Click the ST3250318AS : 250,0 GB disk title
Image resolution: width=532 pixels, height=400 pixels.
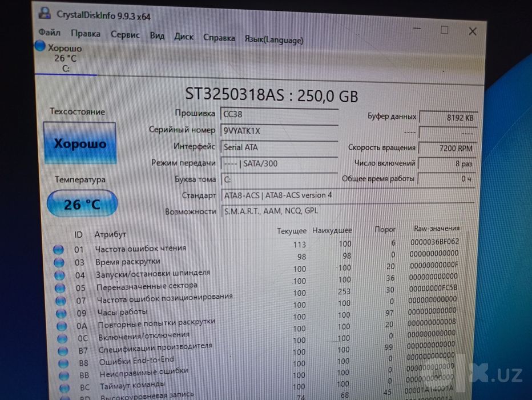tap(272, 95)
